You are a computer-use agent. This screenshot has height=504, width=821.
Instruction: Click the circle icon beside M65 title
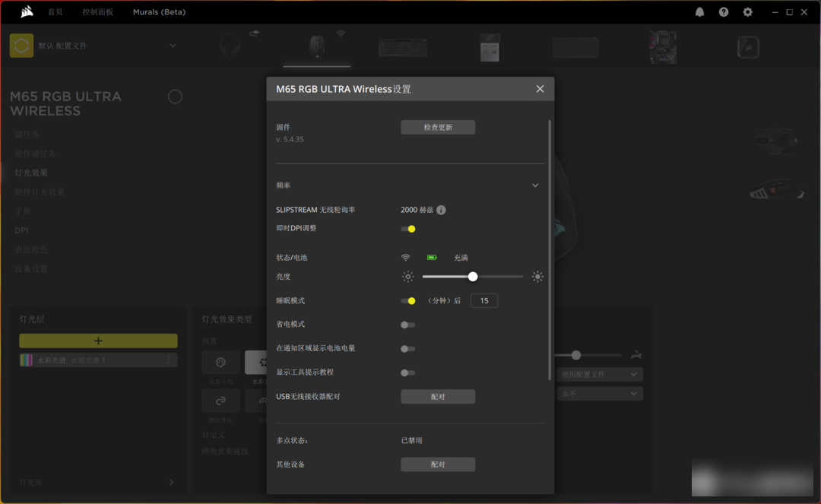coord(175,97)
